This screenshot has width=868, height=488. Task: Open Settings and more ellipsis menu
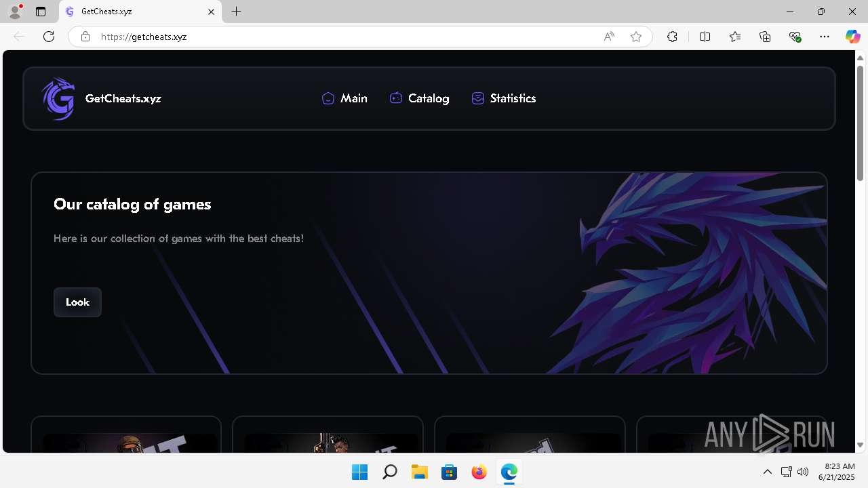(825, 37)
